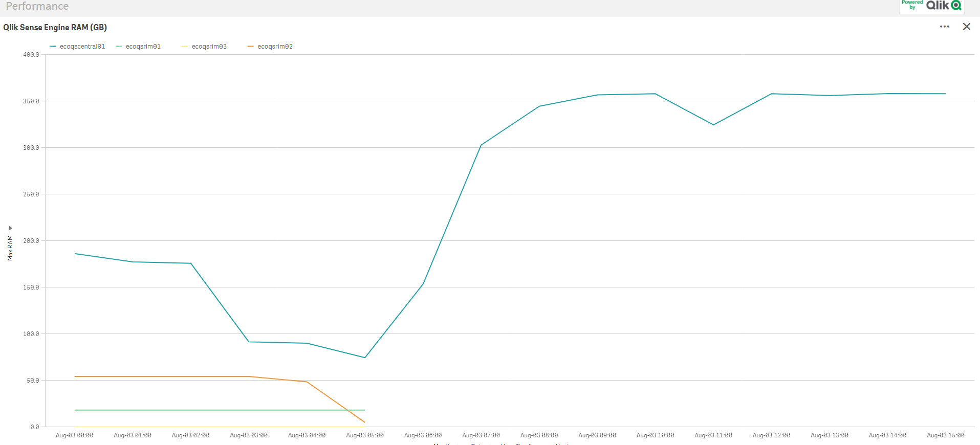The height and width of the screenshot is (445, 980).
Task: Select the Aug-03 07:00 axis label
Action: click(x=481, y=435)
